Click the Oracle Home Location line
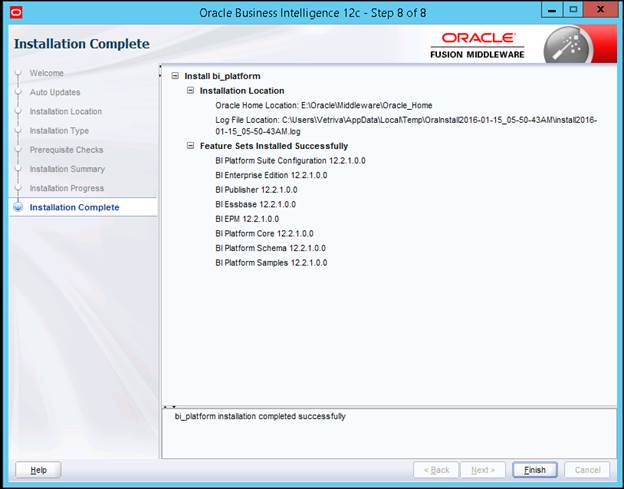 coord(324,105)
